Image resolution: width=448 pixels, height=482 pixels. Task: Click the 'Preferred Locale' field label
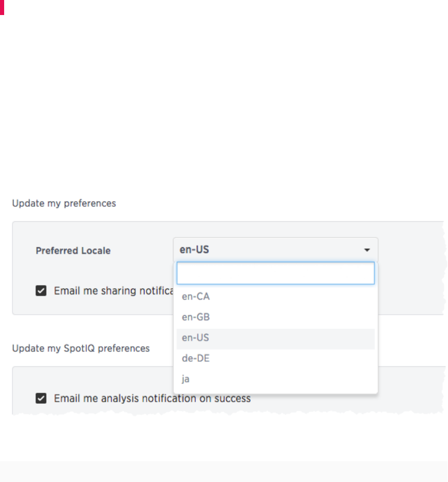click(x=73, y=251)
